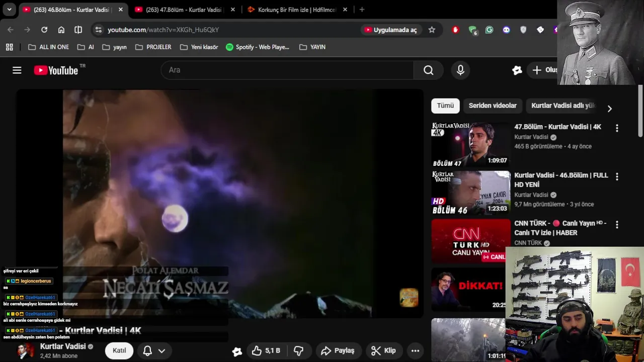Focus the Ara search field
Screen dimensions: 644x362
click(x=287, y=70)
